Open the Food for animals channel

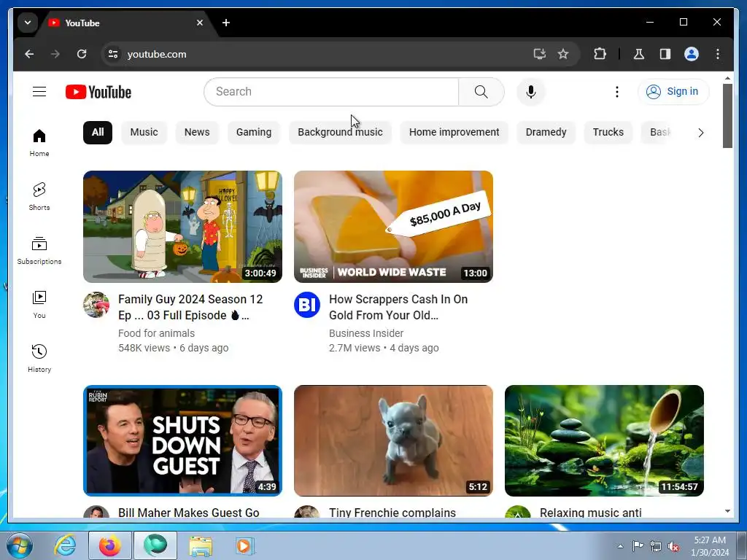pyautogui.click(x=156, y=333)
